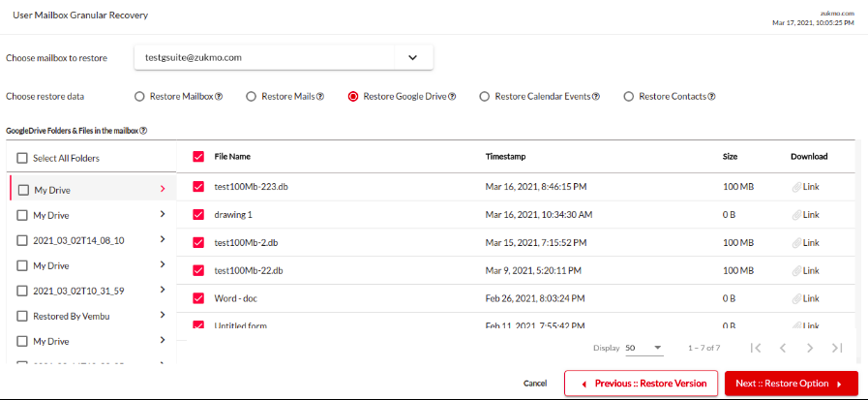The height and width of the screenshot is (400, 868).
Task: Click help icon beside Restore Mails
Action: [x=320, y=97]
